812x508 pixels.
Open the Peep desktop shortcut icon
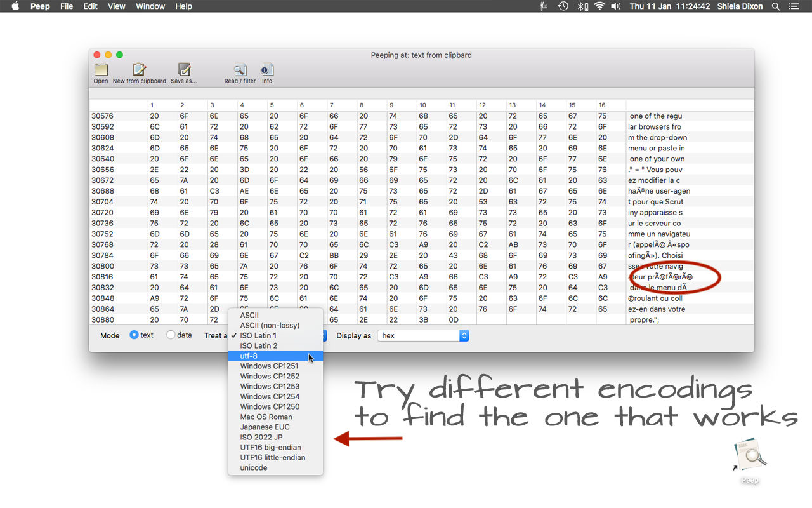tap(750, 454)
